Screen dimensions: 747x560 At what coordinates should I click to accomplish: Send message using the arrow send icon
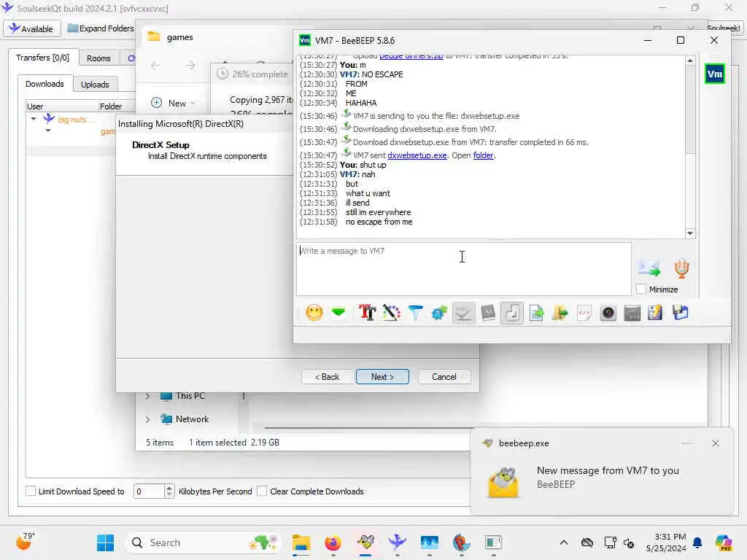[649, 268]
